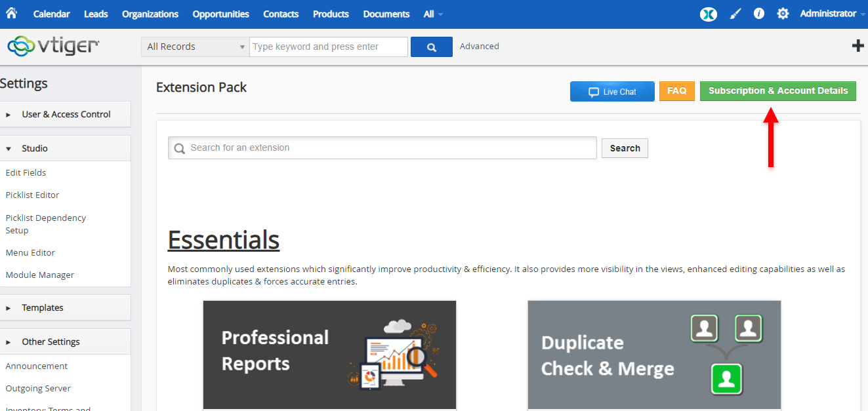Image resolution: width=868 pixels, height=411 pixels.
Task: Toggle the Other Settings section
Action: [66, 342]
